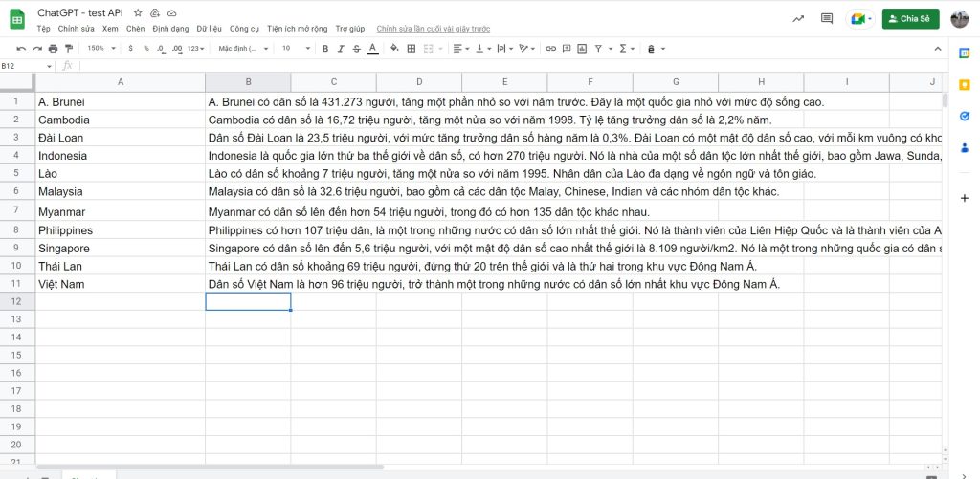This screenshot has width=980, height=479.
Task: Open the last edit history link
Action: pyautogui.click(x=420, y=29)
